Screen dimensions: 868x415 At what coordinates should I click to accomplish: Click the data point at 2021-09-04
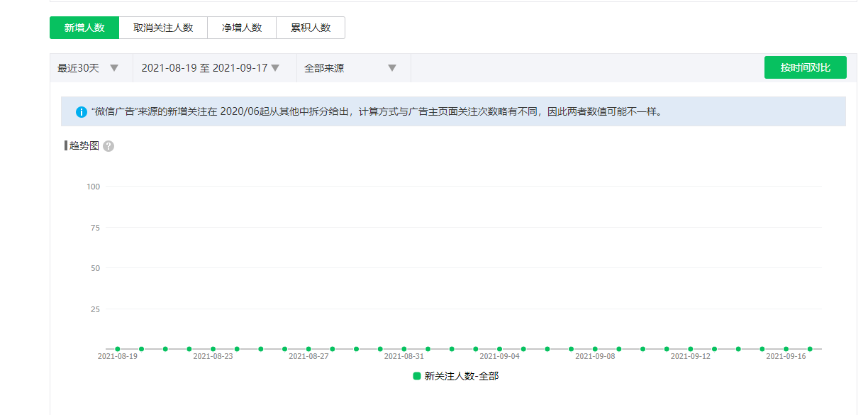tap(499, 349)
